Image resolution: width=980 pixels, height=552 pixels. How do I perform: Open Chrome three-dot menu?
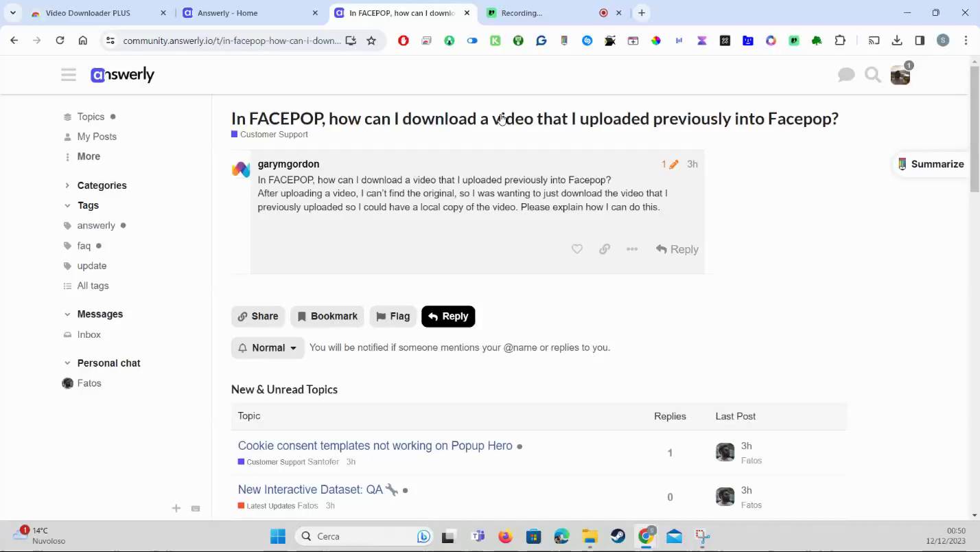point(966,41)
